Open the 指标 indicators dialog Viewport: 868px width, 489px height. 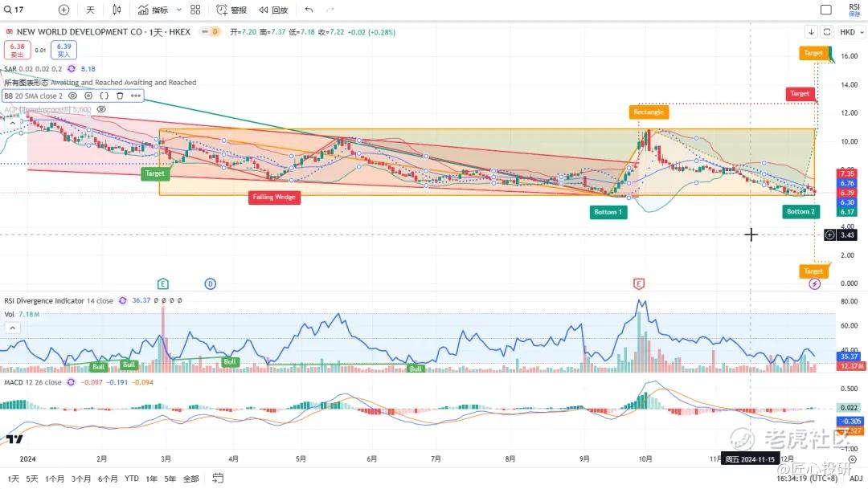(x=154, y=10)
